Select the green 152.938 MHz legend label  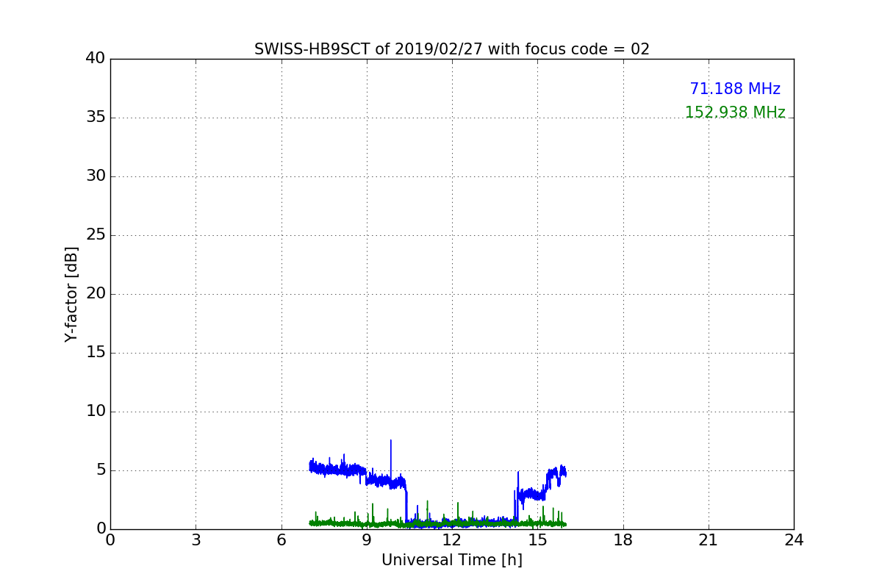pyautogui.click(x=735, y=112)
